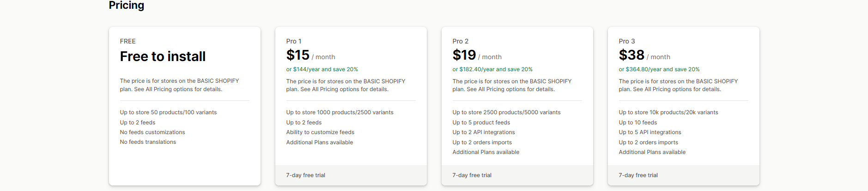The image size is (868, 191).
Task: Click "No feeds translations" in Free card
Action: pyautogui.click(x=148, y=142)
